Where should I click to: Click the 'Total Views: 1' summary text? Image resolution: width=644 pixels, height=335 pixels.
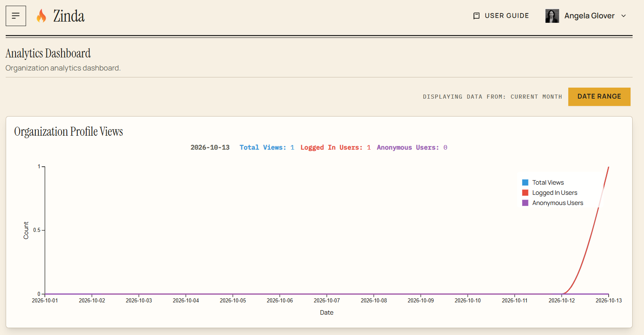click(267, 148)
